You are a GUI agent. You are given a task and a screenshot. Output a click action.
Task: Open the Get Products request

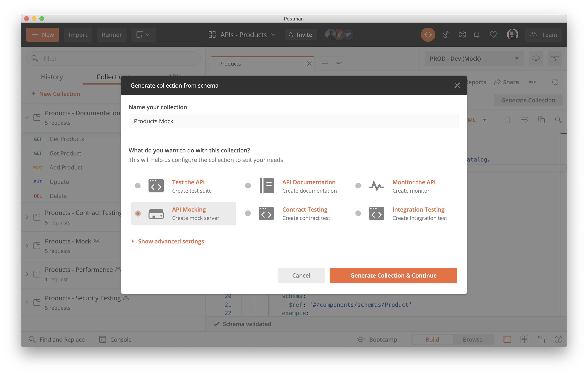66,139
